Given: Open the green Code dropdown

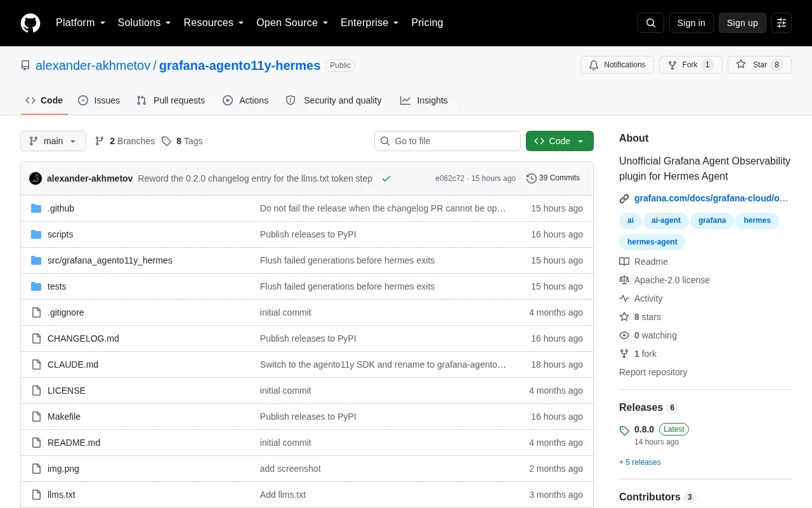Looking at the screenshot, I should [560, 141].
